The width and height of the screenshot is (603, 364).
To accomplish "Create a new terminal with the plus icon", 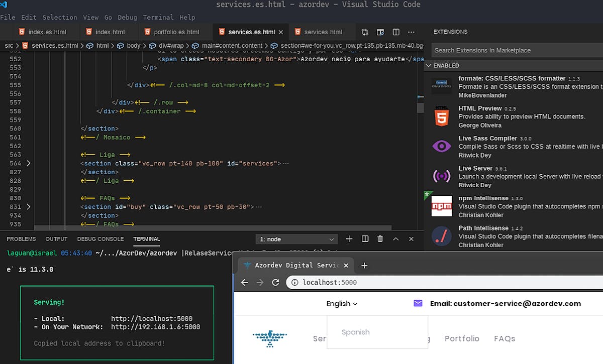I will 349,238.
